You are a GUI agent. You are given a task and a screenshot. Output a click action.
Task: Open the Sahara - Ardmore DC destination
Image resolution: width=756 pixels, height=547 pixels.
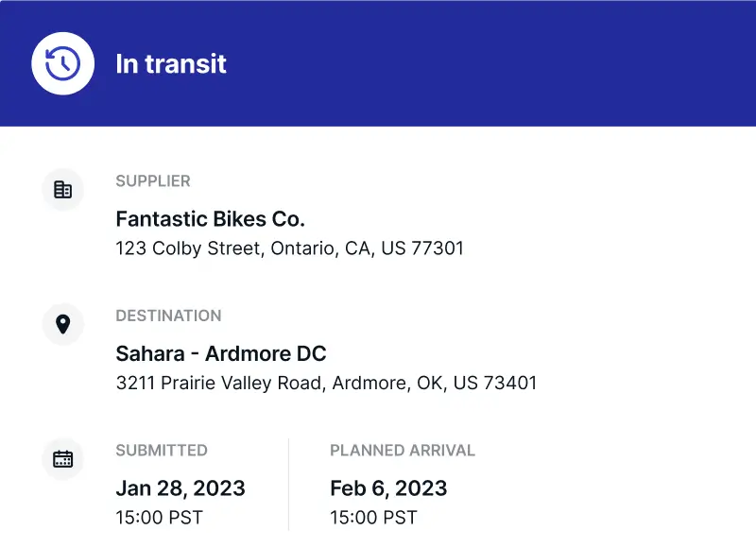[220, 354]
